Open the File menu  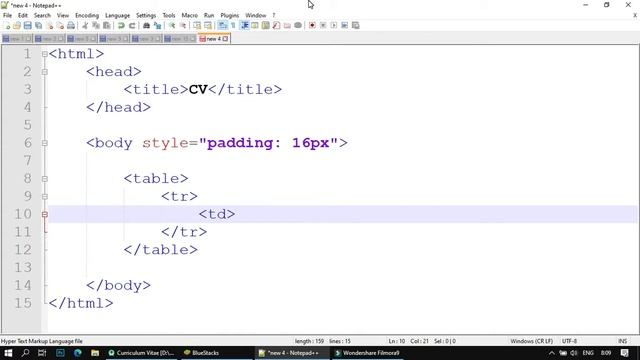click(x=7, y=16)
